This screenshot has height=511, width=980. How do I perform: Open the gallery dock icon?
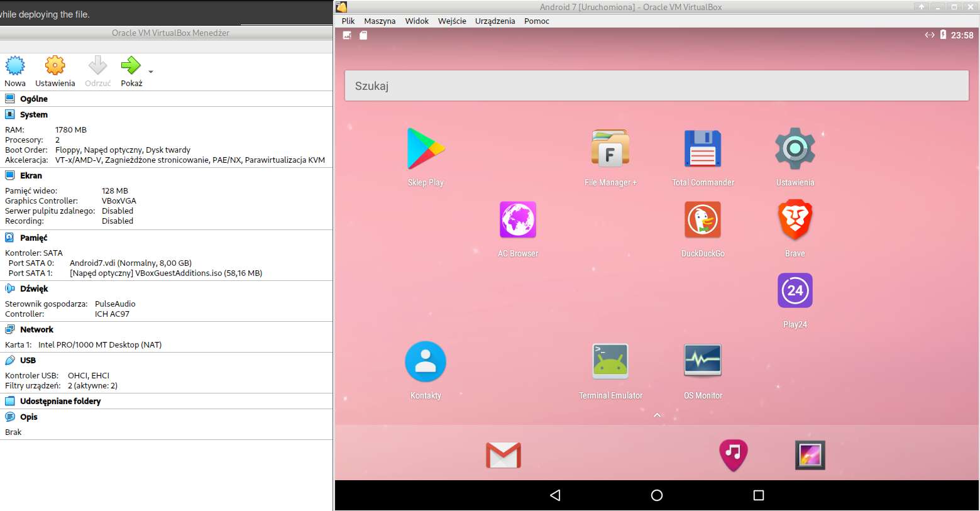(810, 455)
